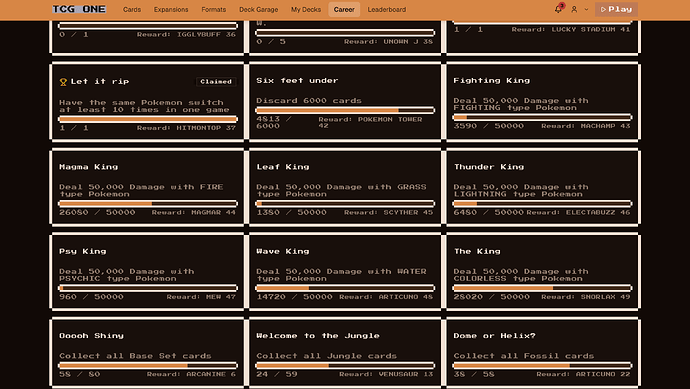Click Reward: UNOWN J 38 text
The height and width of the screenshot is (389, 690).
click(x=388, y=42)
